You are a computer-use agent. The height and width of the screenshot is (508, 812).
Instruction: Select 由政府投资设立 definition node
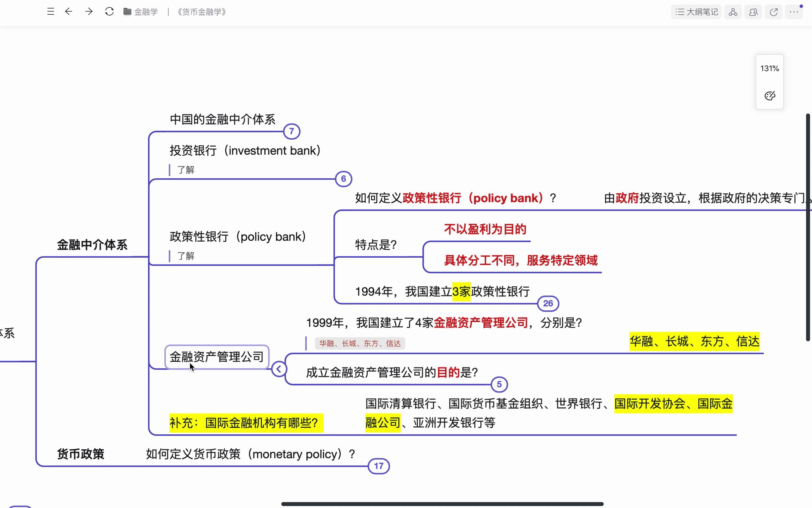(x=708, y=198)
